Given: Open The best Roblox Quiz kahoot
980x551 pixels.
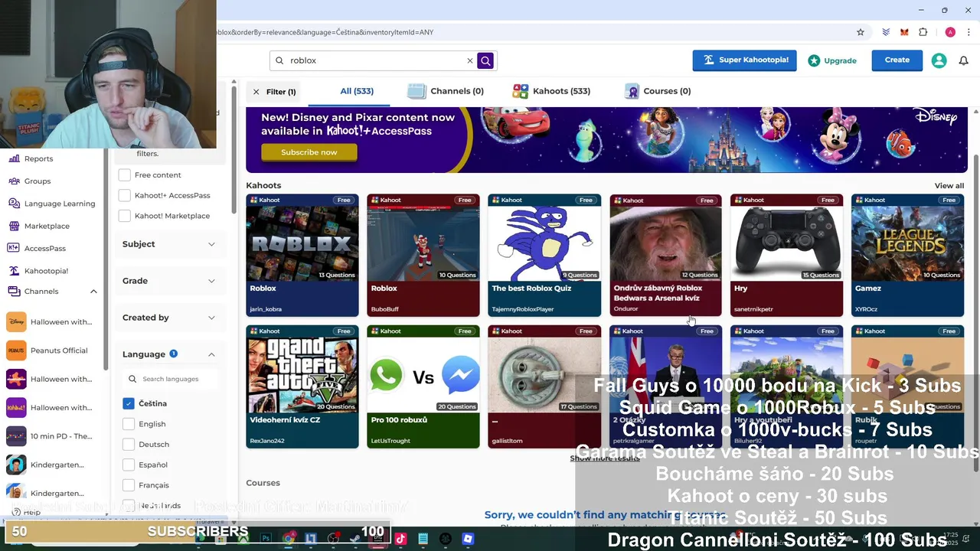Looking at the screenshot, I should [544, 256].
